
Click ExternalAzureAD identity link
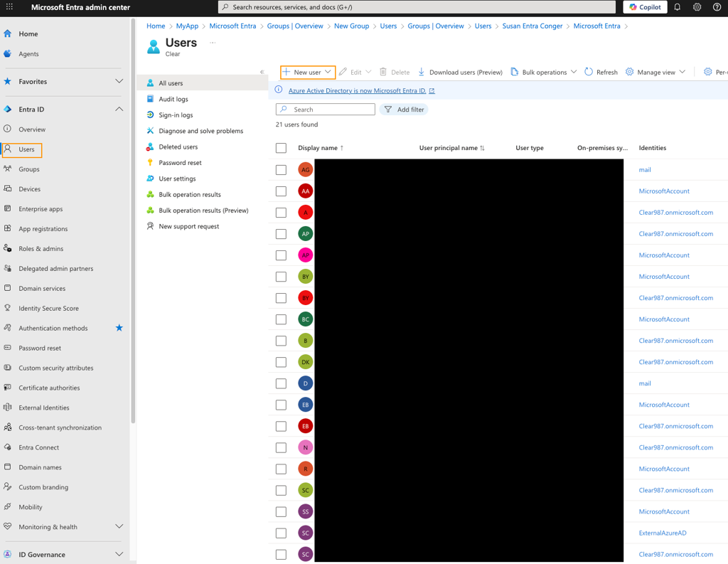point(663,533)
